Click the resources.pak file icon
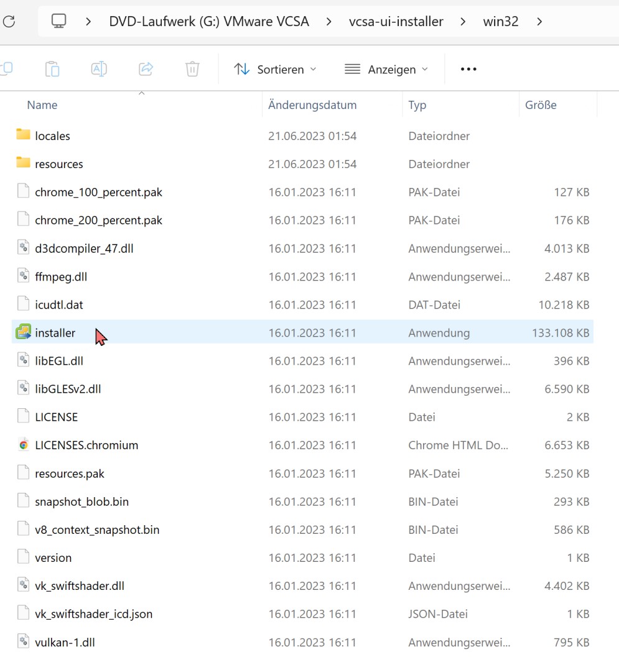Screen dimensions: 619x672 tap(24, 473)
